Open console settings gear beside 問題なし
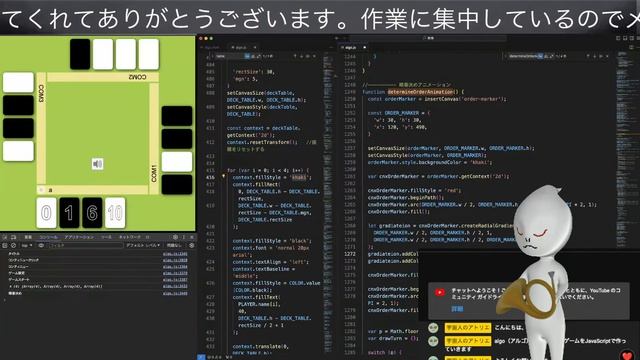 [x=191, y=245]
